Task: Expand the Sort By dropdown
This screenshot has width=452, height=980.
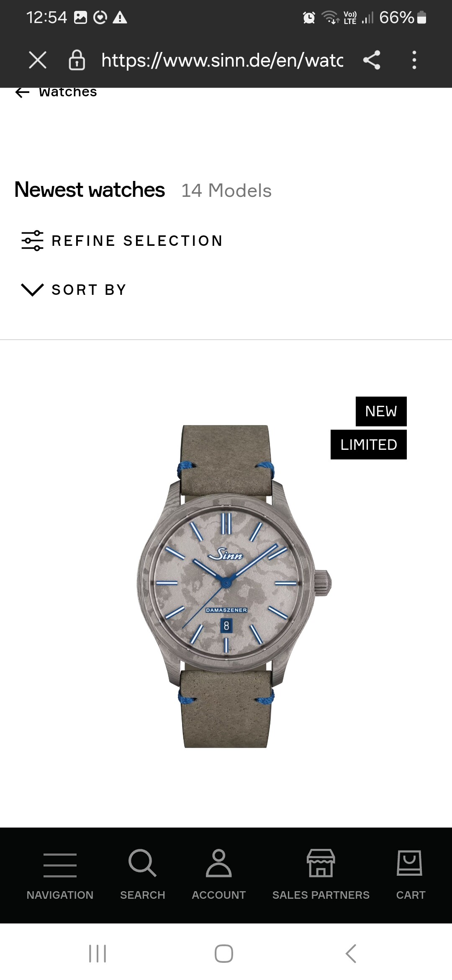Action: click(74, 289)
